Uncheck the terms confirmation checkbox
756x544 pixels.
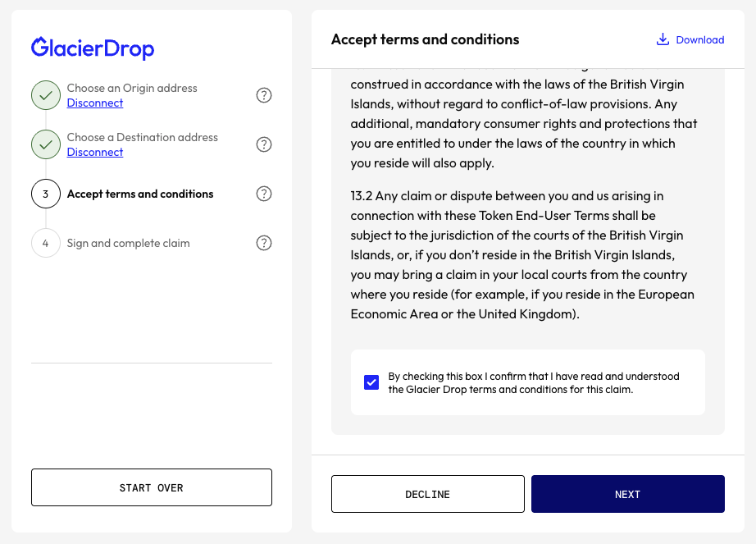click(371, 382)
